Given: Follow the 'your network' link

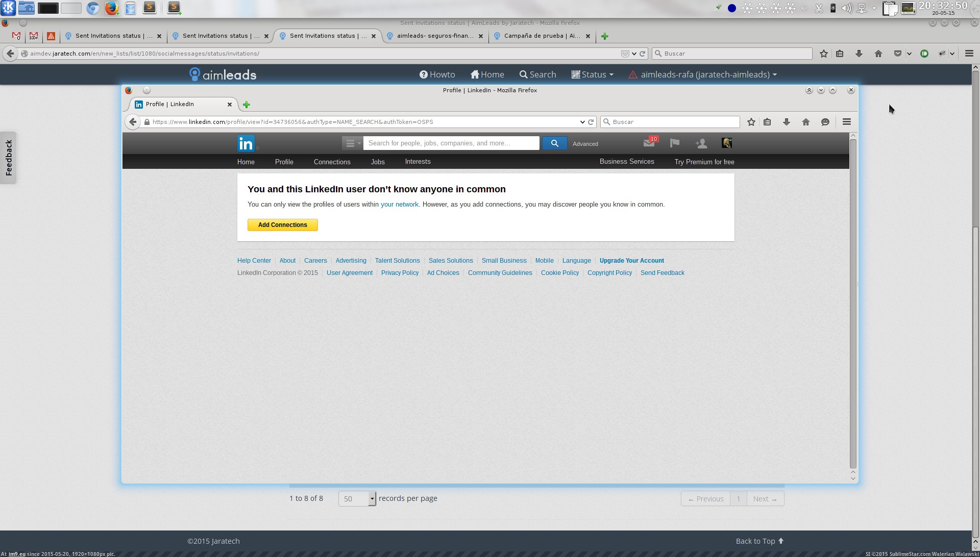Looking at the screenshot, I should tap(399, 205).
